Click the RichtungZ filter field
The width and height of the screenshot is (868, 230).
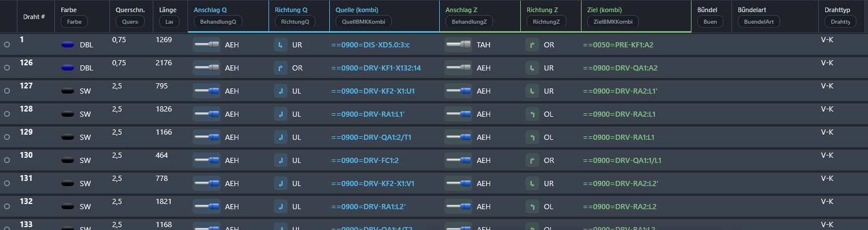546,21
